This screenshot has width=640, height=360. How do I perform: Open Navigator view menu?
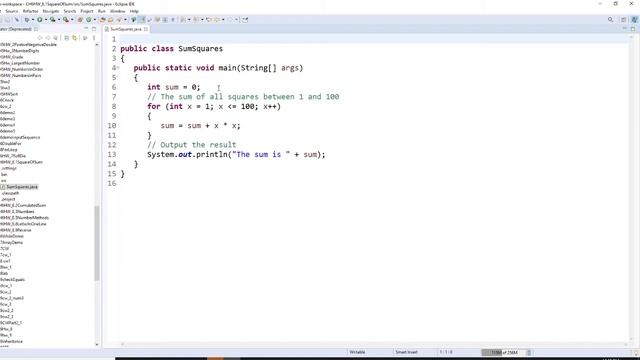(x=94, y=38)
